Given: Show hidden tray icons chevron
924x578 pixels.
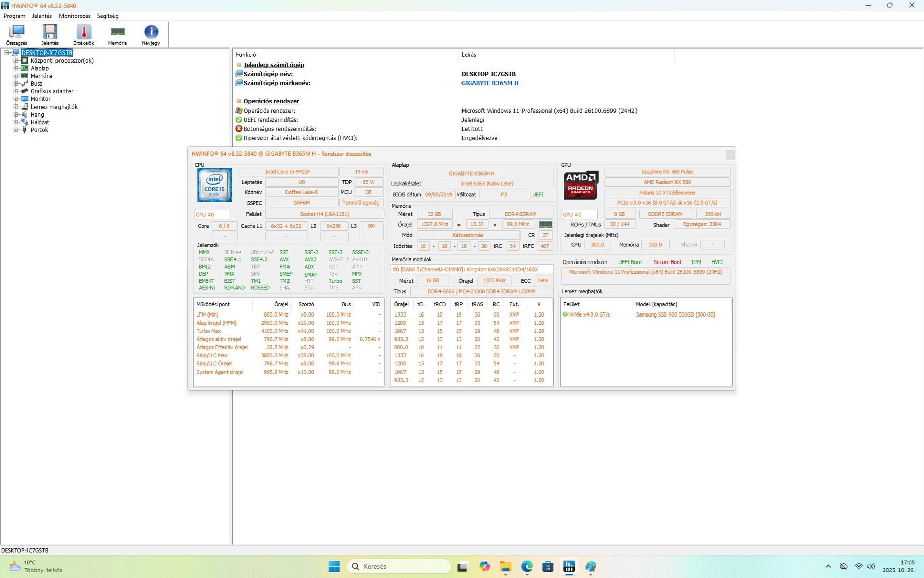Looking at the screenshot, I should coord(828,566).
